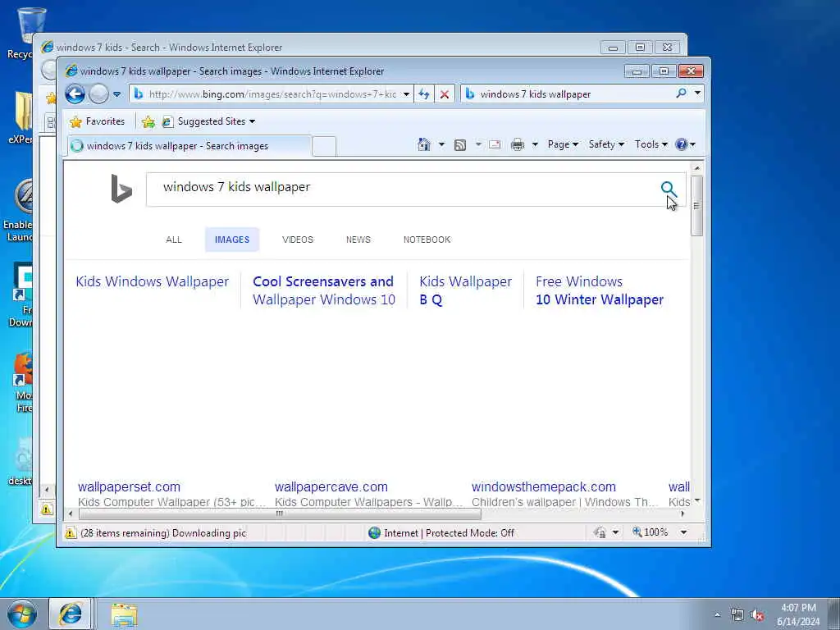840x630 pixels.
Task: Click the Mozilla Firefox desktop shortcut
Action: 24,382
